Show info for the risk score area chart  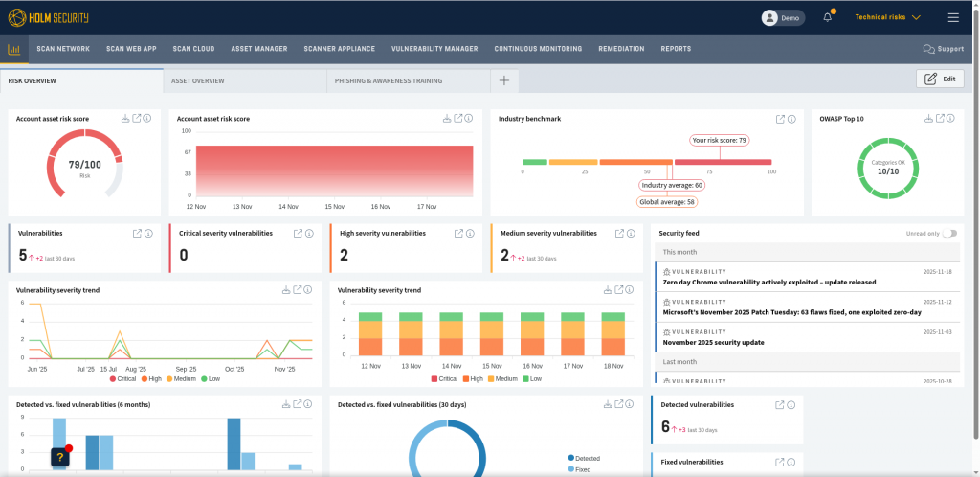pos(469,118)
